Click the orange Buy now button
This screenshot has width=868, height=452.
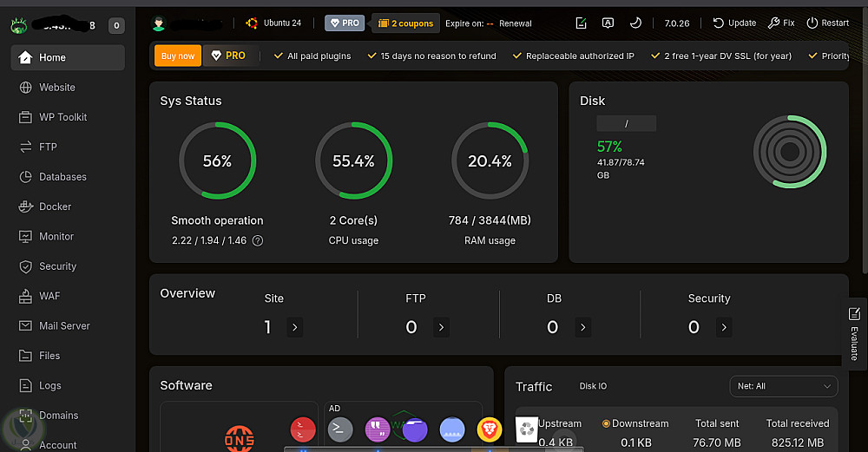coord(178,56)
